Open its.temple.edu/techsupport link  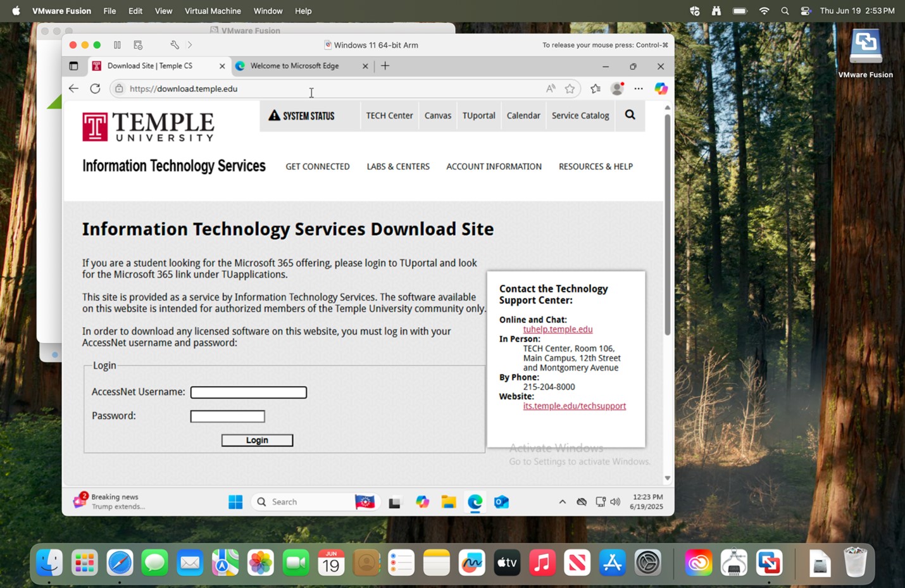pyautogui.click(x=574, y=406)
